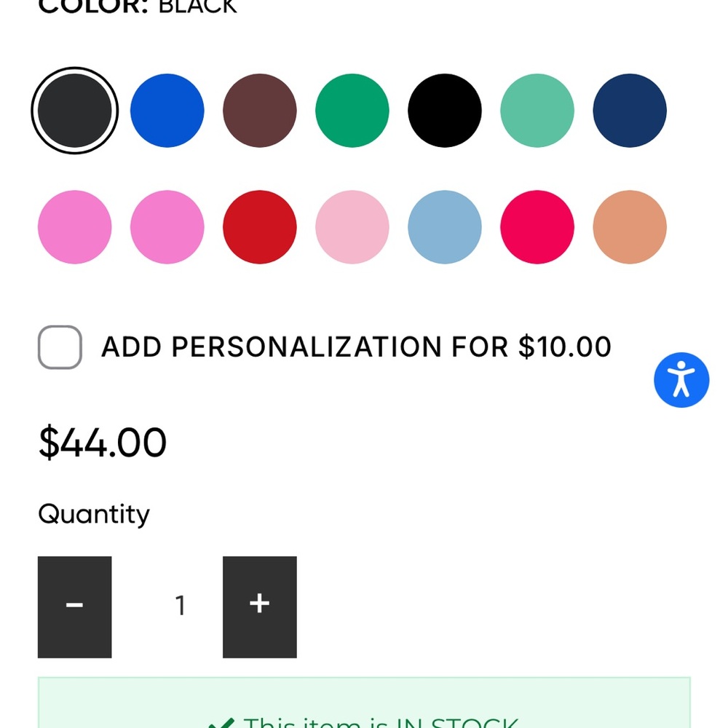Pick the pink swatch below the charcoal swatch
Viewport: 728px width, 728px height.
[75, 227]
